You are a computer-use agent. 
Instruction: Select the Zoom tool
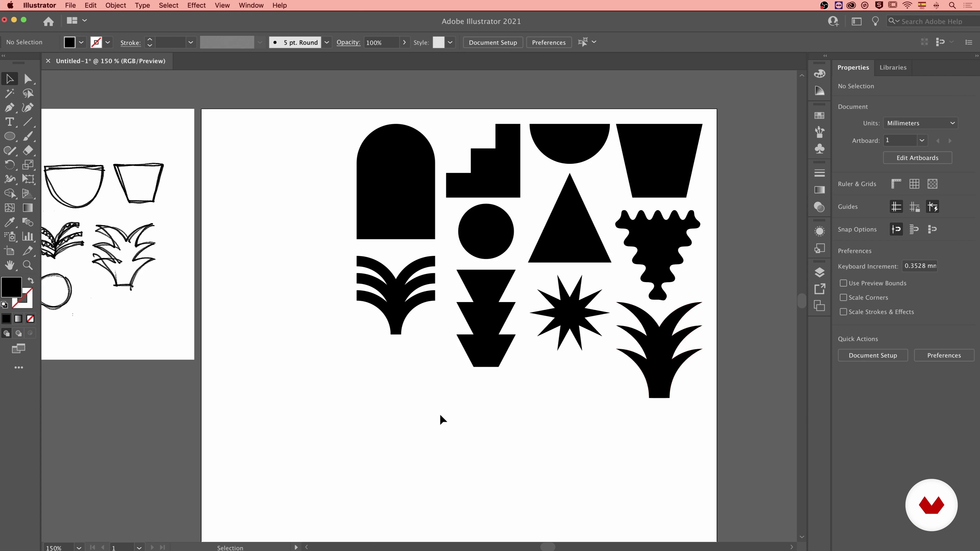tap(27, 265)
